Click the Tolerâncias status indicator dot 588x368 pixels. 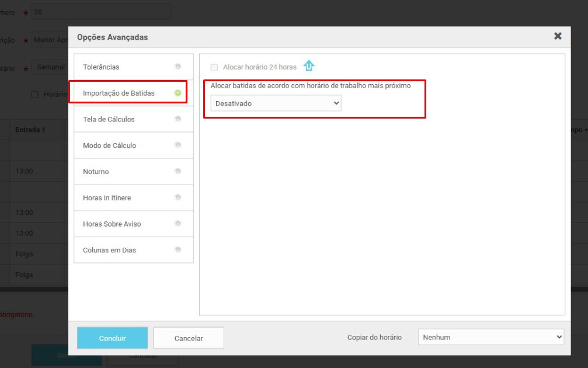178,67
